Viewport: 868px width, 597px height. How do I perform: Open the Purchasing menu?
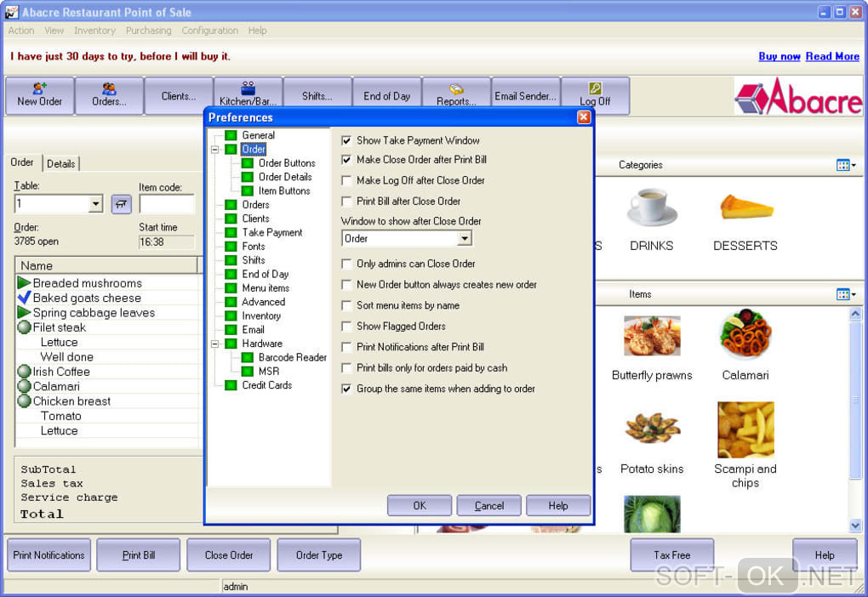pyautogui.click(x=148, y=31)
